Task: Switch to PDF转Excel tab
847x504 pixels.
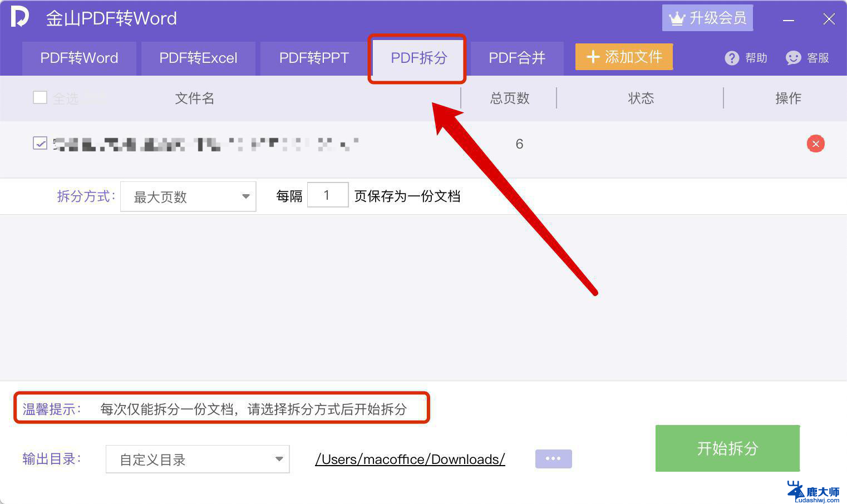Action: pos(198,58)
